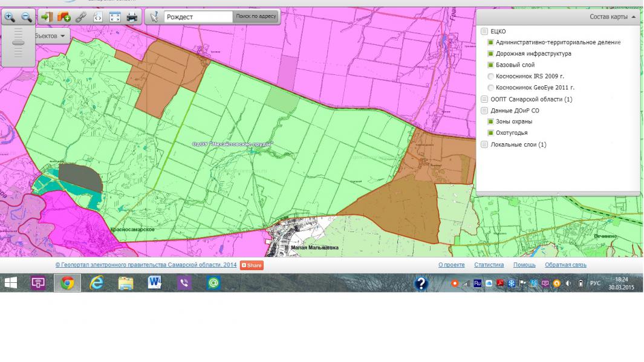
Task: Click the fullscreen map icon
Action: pyautogui.click(x=115, y=18)
